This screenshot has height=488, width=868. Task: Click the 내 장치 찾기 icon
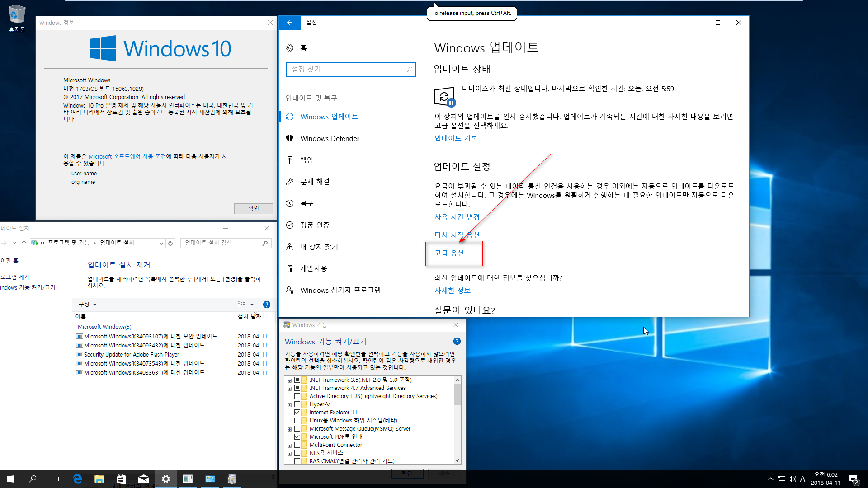[x=290, y=247]
